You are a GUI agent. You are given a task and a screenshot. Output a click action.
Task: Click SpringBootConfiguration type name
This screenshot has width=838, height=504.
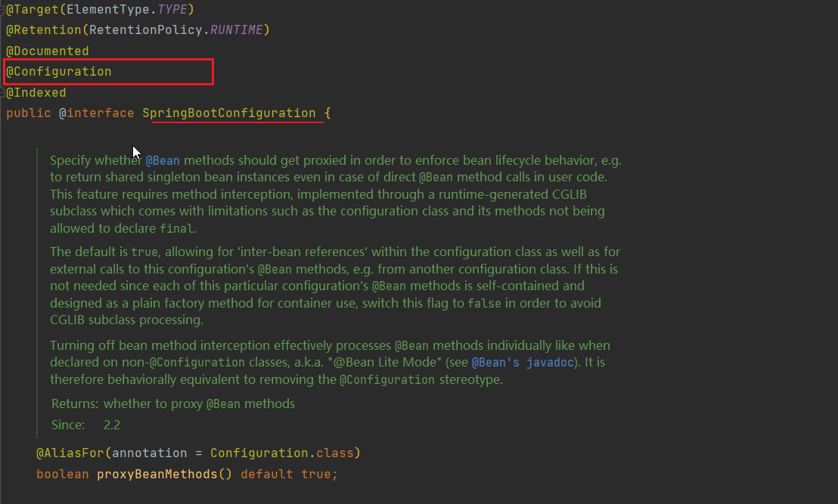228,113
